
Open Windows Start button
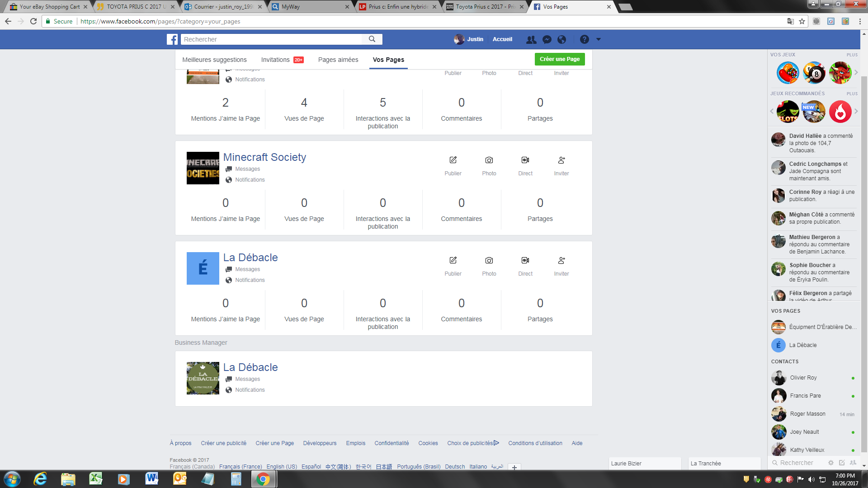click(12, 479)
